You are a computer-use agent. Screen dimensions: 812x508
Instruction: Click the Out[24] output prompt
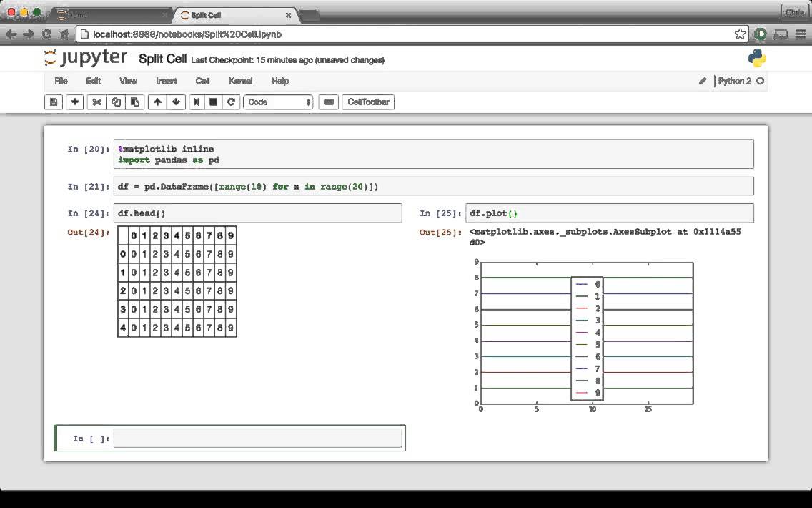pos(89,233)
